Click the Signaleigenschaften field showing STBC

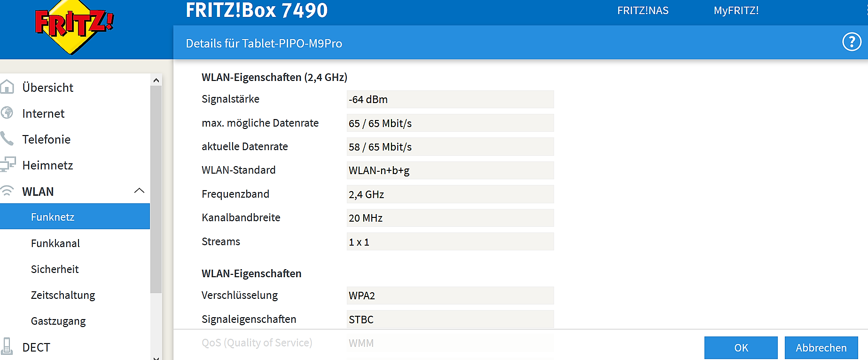pyautogui.click(x=450, y=319)
